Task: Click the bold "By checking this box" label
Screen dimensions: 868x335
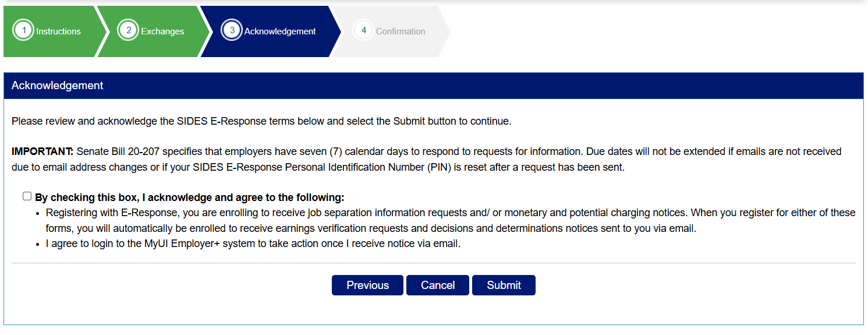Action: 190,198
